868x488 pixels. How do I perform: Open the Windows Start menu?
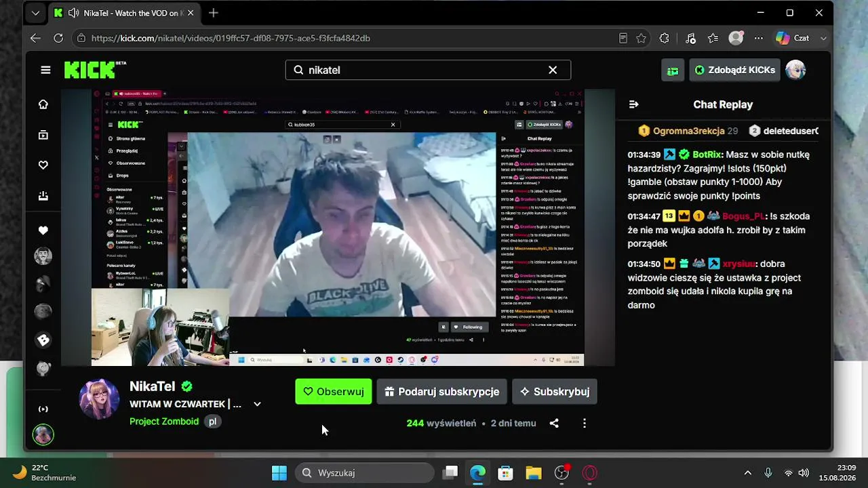[279, 472]
